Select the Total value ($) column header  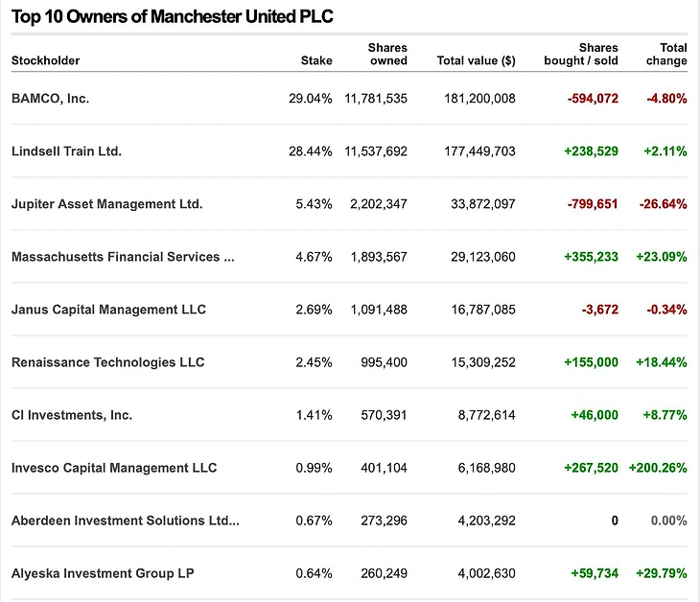coord(476,60)
